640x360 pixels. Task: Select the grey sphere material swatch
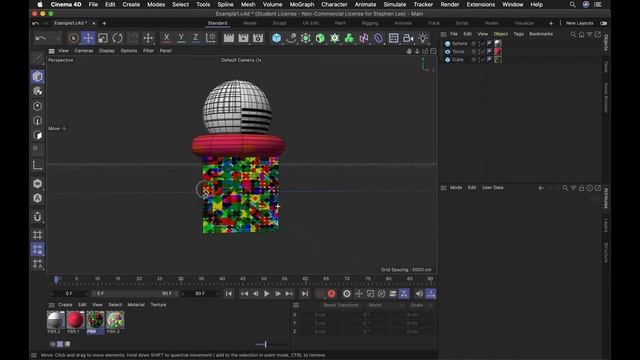[x=56, y=320]
